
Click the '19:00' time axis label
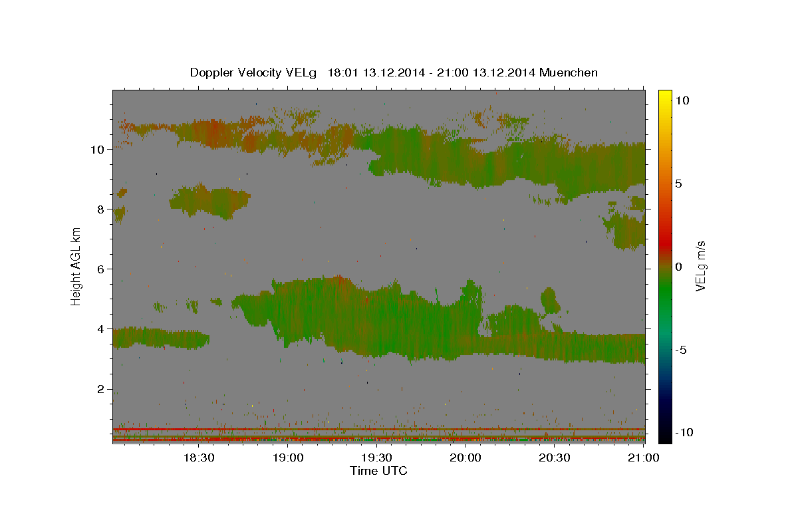tap(287, 458)
